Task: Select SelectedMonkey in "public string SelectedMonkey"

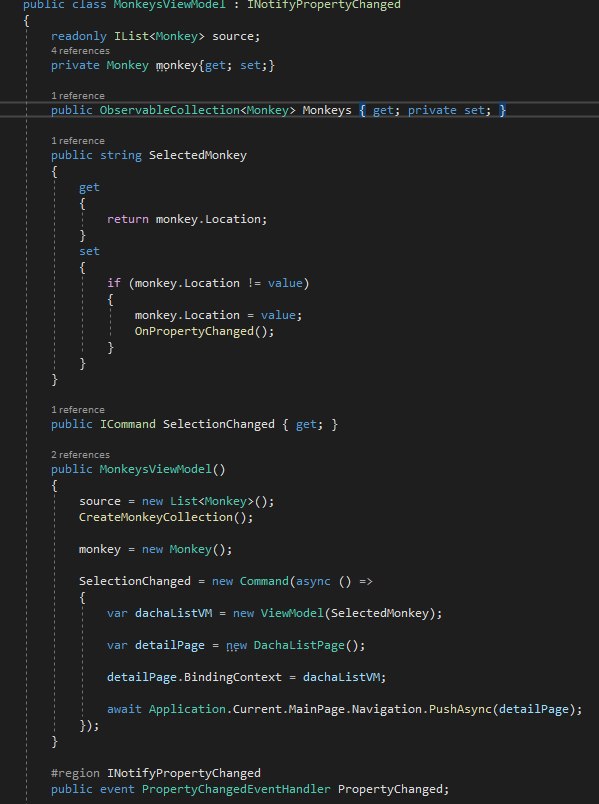Action: click(197, 155)
